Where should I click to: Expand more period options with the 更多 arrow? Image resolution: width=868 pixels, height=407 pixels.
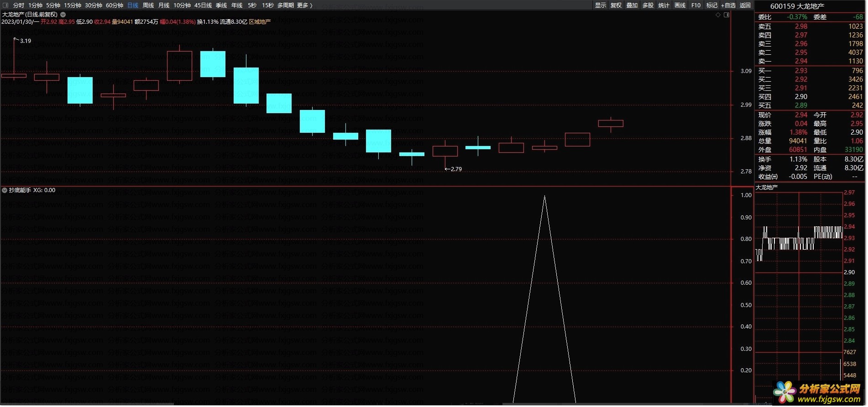point(305,5)
